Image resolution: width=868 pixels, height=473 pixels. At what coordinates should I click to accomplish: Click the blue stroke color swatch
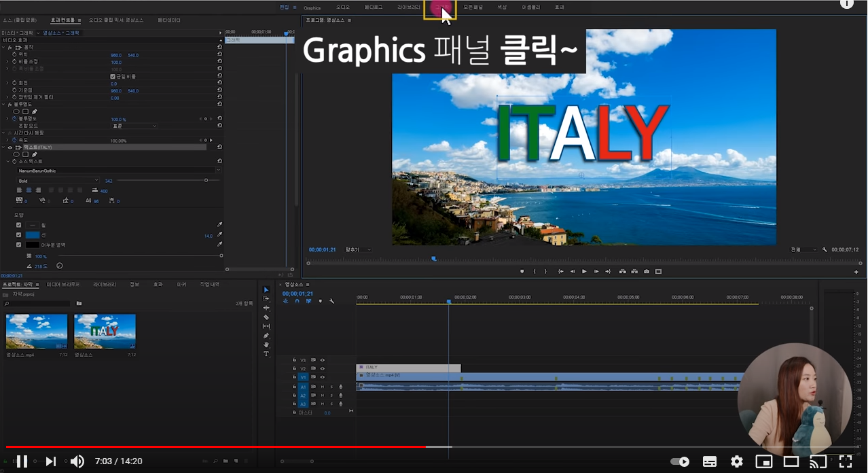(x=33, y=234)
